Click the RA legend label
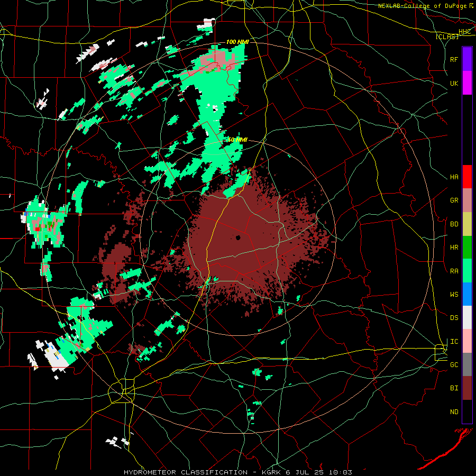This screenshot has height=476, width=476. point(454,271)
